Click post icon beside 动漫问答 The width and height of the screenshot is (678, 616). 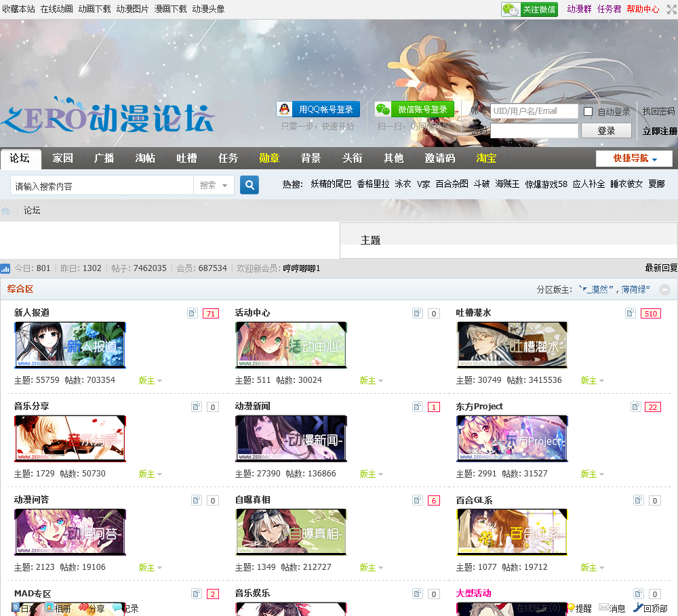(197, 500)
